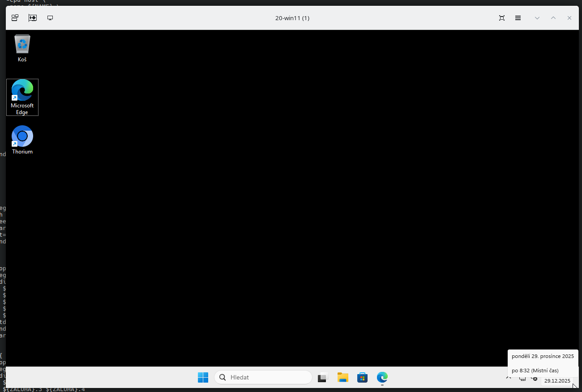Open the viewer's hamburger menu
Image resolution: width=582 pixels, height=392 pixels.
pos(518,18)
